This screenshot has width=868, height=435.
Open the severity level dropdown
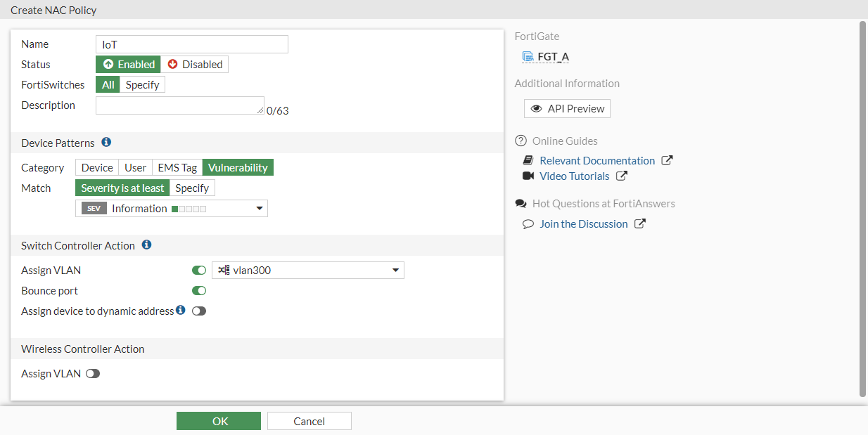260,208
